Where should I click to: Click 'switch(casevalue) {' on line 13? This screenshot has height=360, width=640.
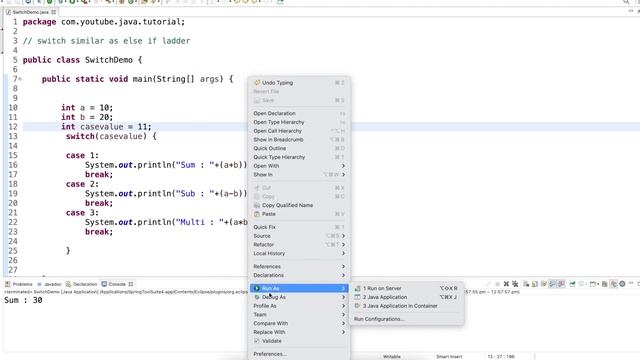tap(111, 136)
